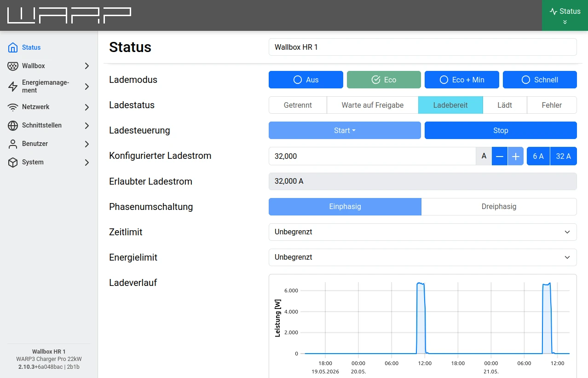Click the Benutzer person icon
Image resolution: width=588 pixels, height=378 pixels.
(13, 144)
